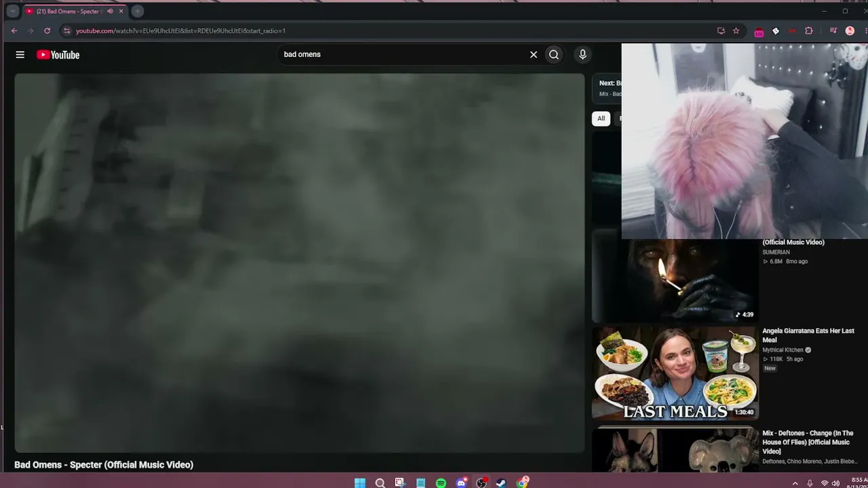This screenshot has height=488, width=868.
Task: Open the Windows Start menu
Action: click(x=360, y=483)
